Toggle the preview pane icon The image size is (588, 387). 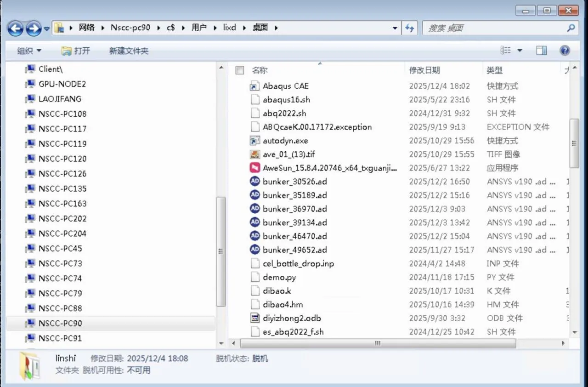[542, 51]
